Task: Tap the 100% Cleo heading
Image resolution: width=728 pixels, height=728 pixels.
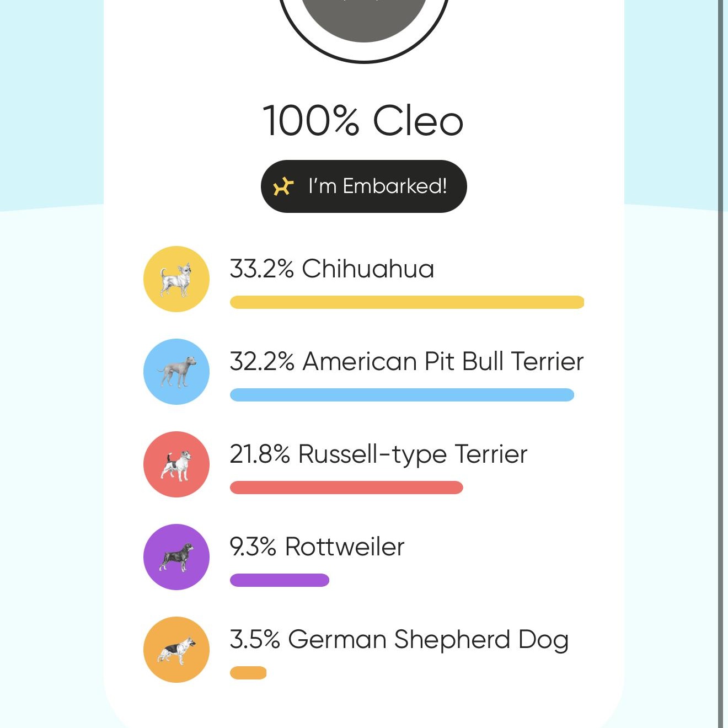Action: point(363,121)
